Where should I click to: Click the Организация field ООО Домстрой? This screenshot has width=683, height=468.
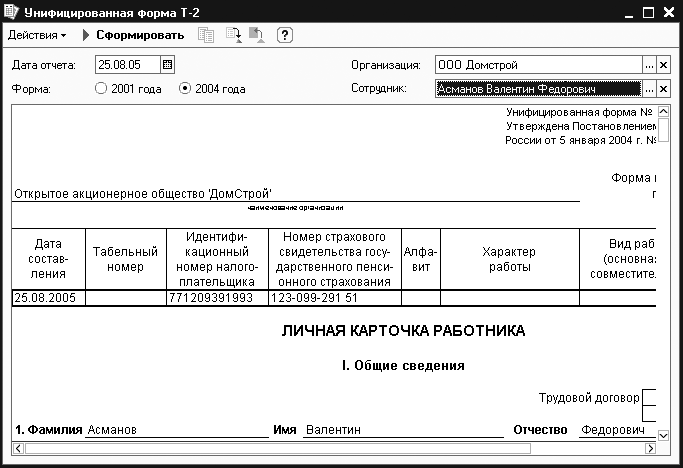click(x=539, y=65)
